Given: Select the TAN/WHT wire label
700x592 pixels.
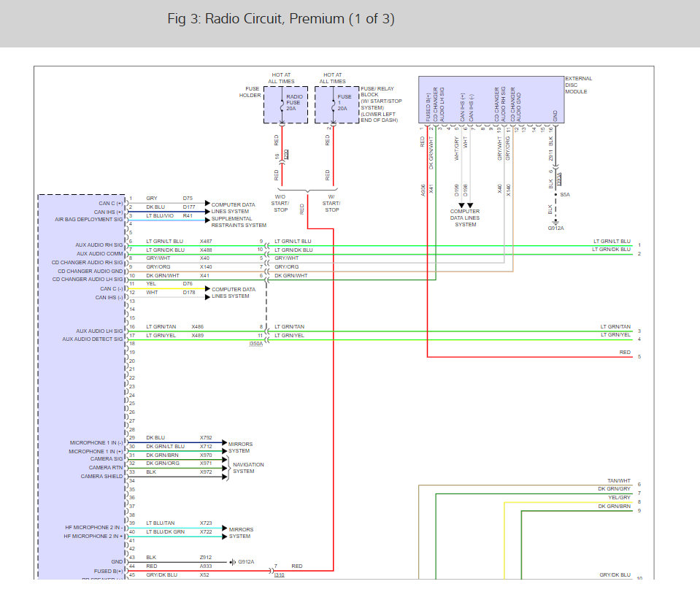Looking at the screenshot, I should pyautogui.click(x=619, y=481).
